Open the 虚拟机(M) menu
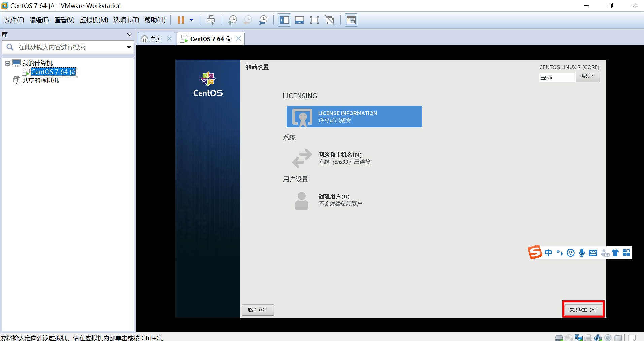Screen dimensions: 644x341 [94, 20]
